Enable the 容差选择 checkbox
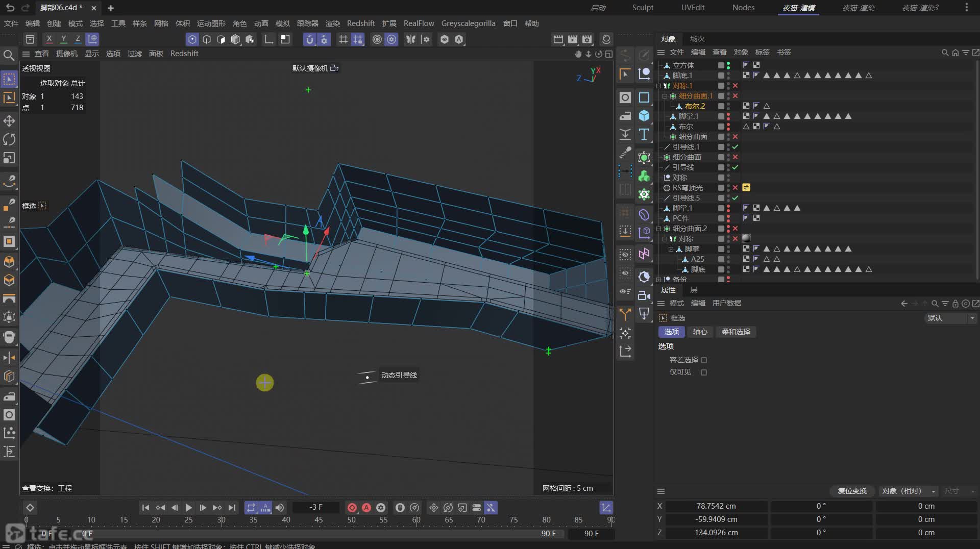The image size is (980, 549). coord(704,360)
